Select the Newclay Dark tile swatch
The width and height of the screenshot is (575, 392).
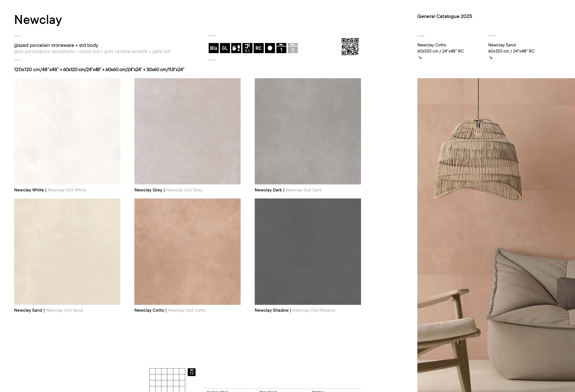[x=308, y=131]
